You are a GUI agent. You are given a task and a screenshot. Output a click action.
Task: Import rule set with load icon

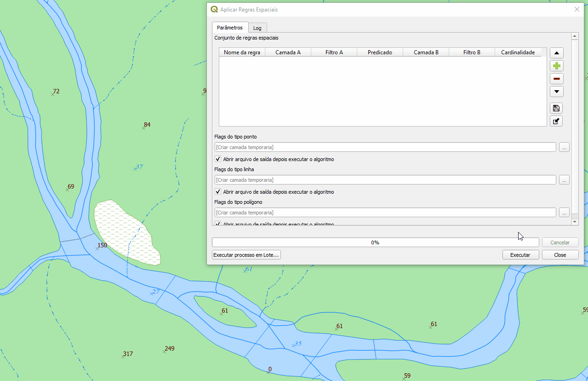coord(556,121)
